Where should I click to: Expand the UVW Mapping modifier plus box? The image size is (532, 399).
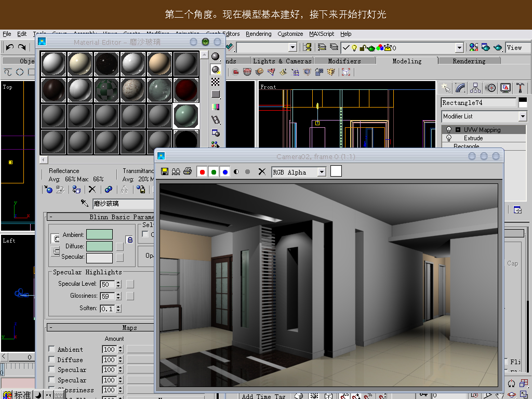458,129
